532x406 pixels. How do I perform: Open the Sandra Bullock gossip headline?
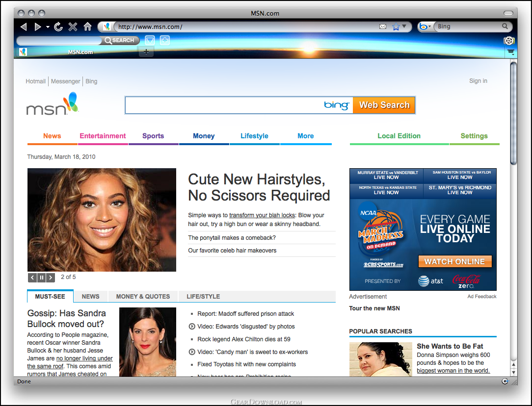67,319
